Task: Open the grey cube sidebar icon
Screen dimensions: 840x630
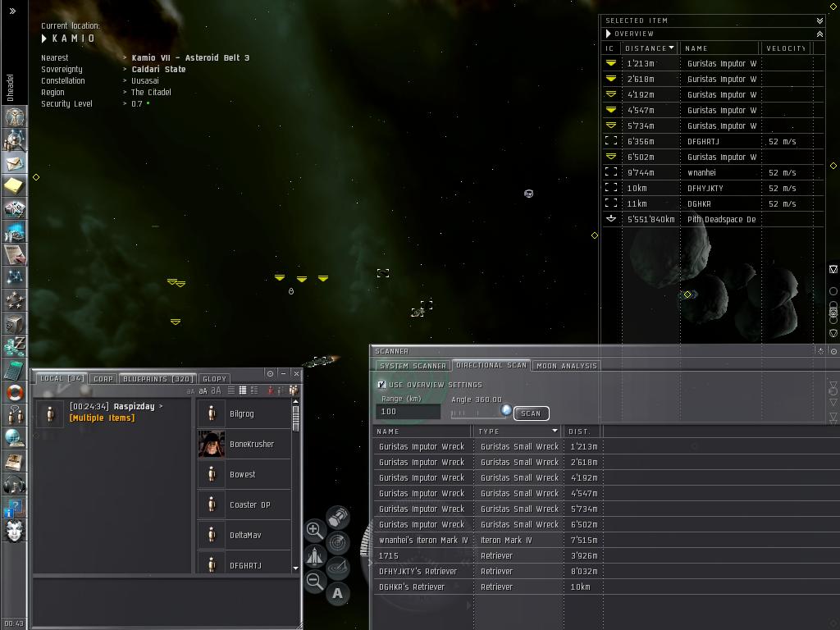Action: (x=15, y=323)
